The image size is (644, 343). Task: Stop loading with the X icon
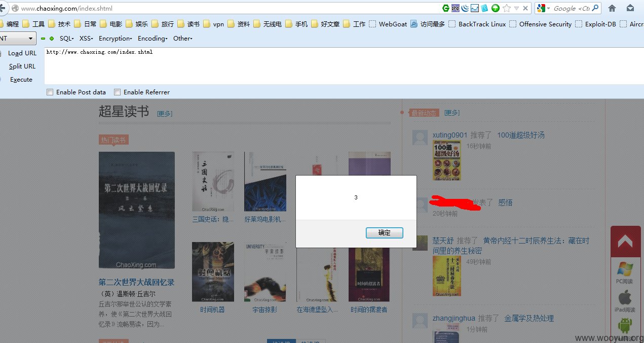coord(526,8)
